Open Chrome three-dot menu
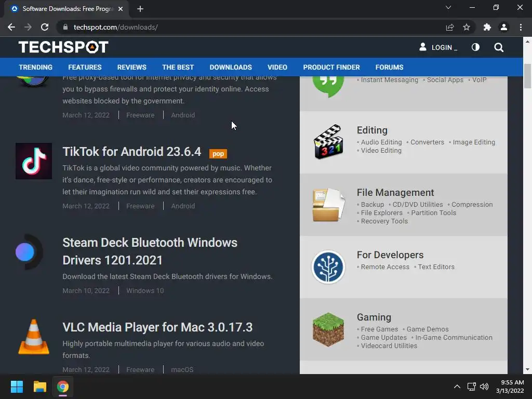This screenshot has width=532, height=399. coord(521,27)
